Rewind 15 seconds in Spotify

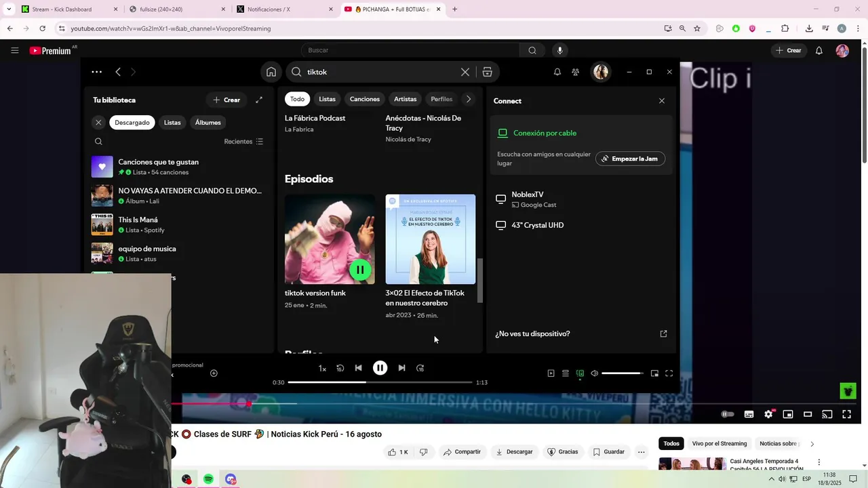(340, 368)
